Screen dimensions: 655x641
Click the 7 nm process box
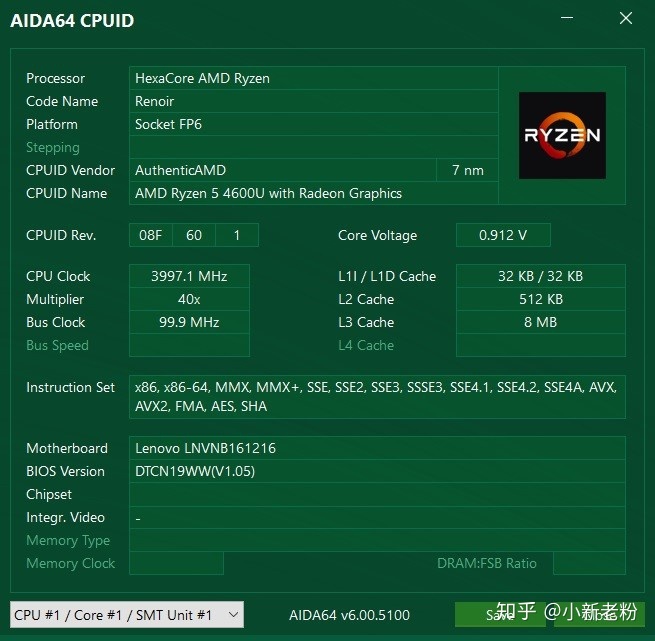467,170
